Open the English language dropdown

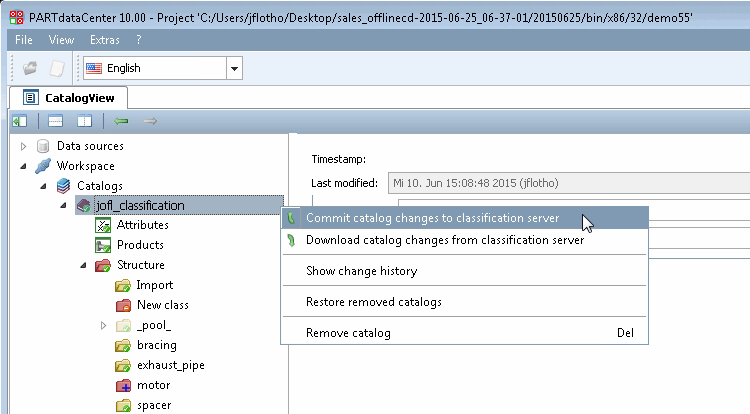(x=234, y=68)
